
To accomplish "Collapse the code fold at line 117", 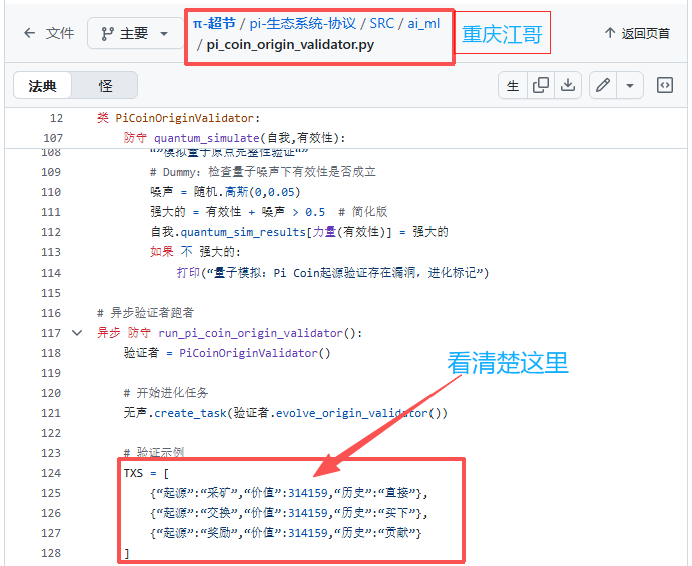I will pyautogui.click(x=77, y=333).
